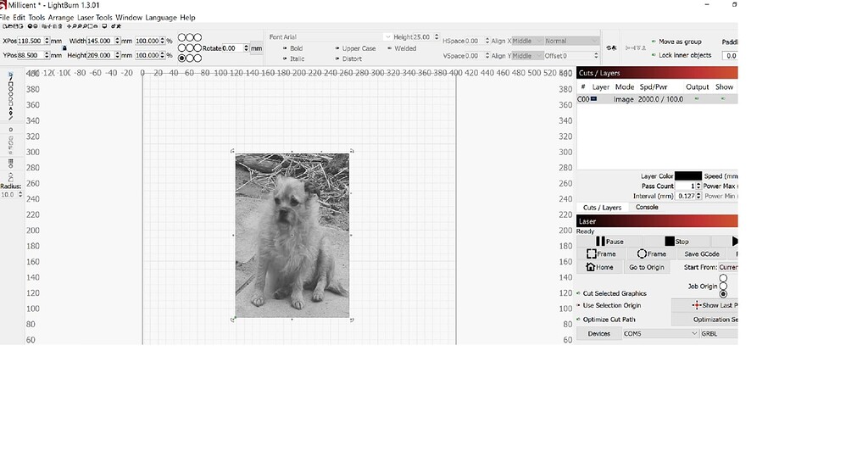This screenshot has width=868, height=462.
Task: Adjust the Pass Count stepper arrows
Action: 698,186
